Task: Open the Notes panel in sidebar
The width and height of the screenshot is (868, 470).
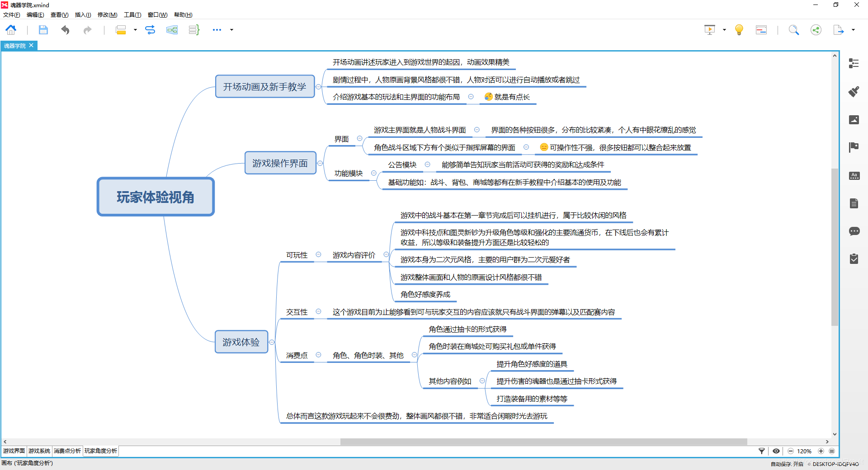Action: [854, 203]
